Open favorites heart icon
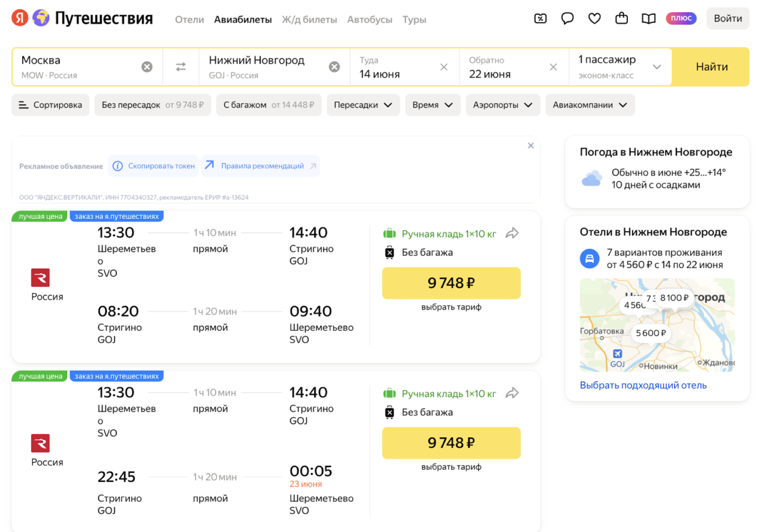The image size is (757, 532). click(x=595, y=19)
